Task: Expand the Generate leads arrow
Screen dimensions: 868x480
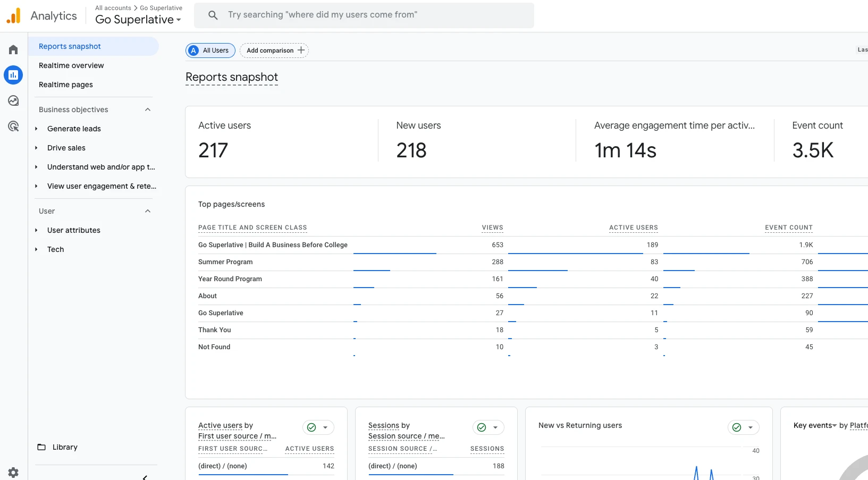Action: point(36,129)
